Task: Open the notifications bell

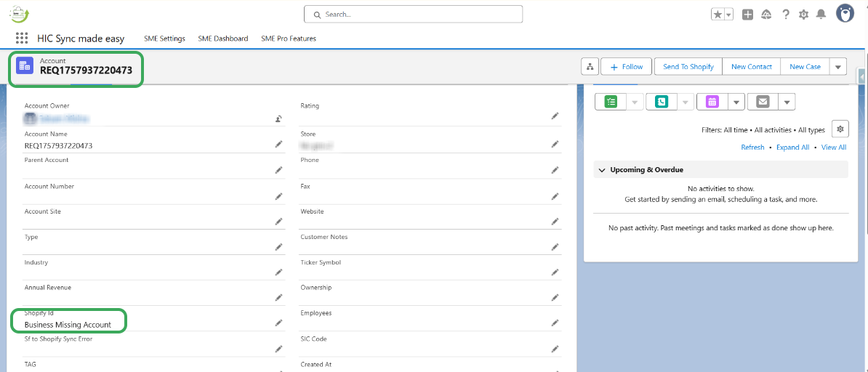Action: coord(821,15)
